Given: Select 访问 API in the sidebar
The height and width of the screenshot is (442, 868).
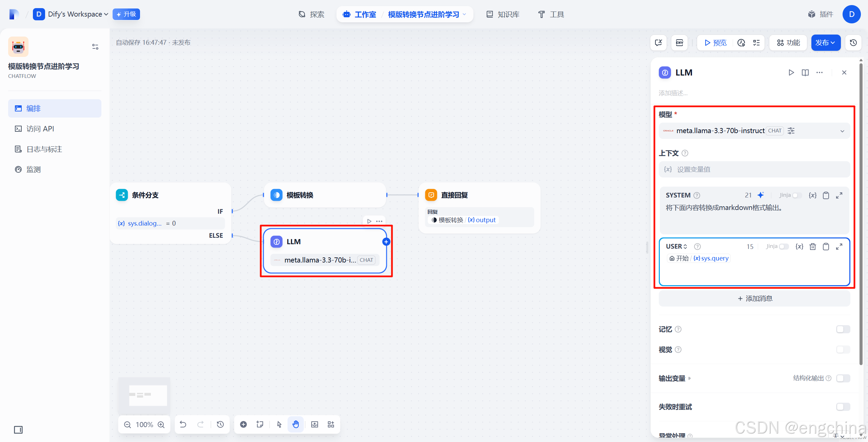Looking at the screenshot, I should tap(40, 129).
